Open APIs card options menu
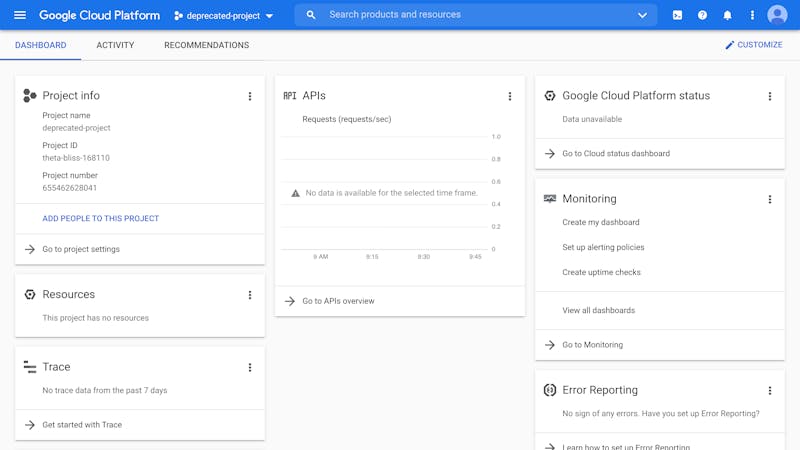Screen dimensions: 800x450 (509, 96)
